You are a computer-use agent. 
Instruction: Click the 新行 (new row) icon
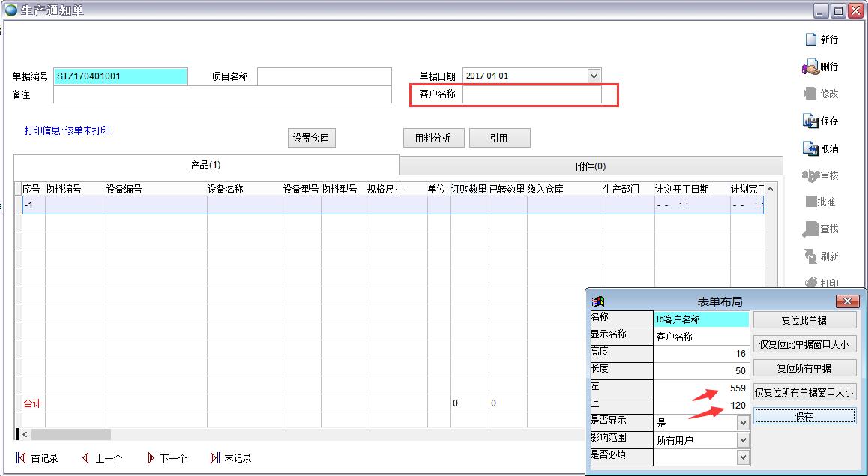810,40
